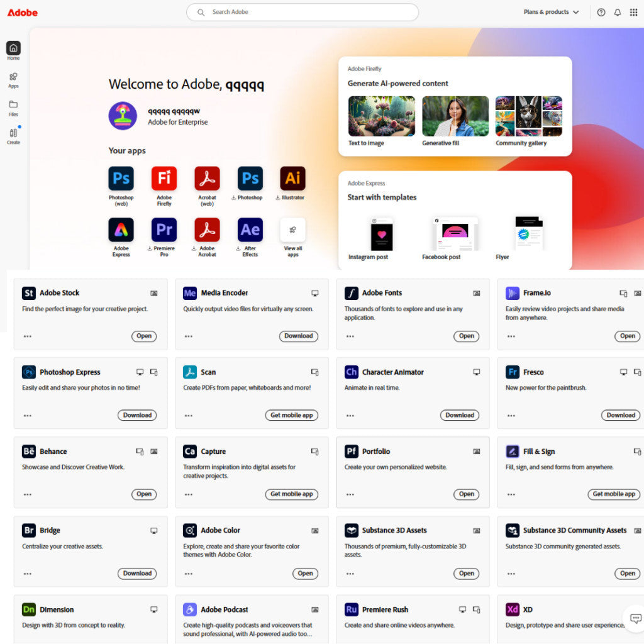The height and width of the screenshot is (644, 644).
Task: Click Open on Substance 3D Assets card
Action: tap(466, 574)
